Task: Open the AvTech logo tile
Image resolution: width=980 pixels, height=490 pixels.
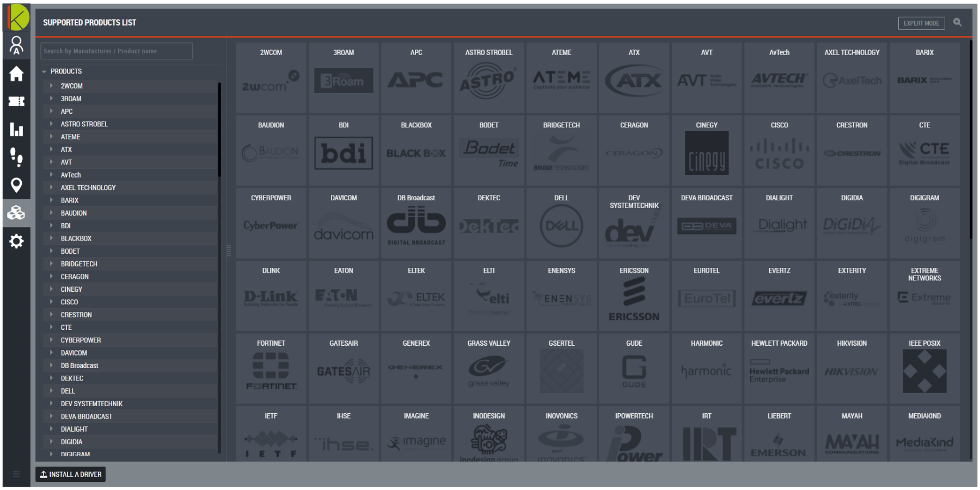Action: 779,78
